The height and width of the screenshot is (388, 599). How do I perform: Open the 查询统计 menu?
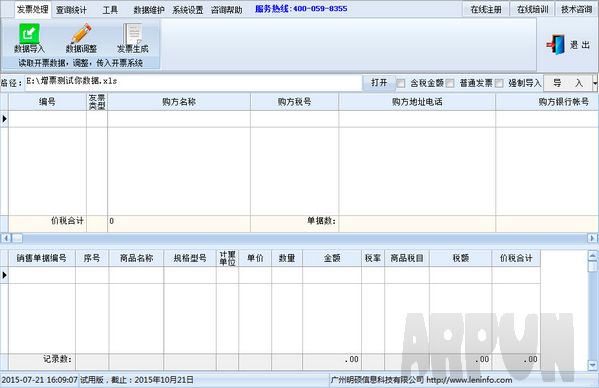71,10
